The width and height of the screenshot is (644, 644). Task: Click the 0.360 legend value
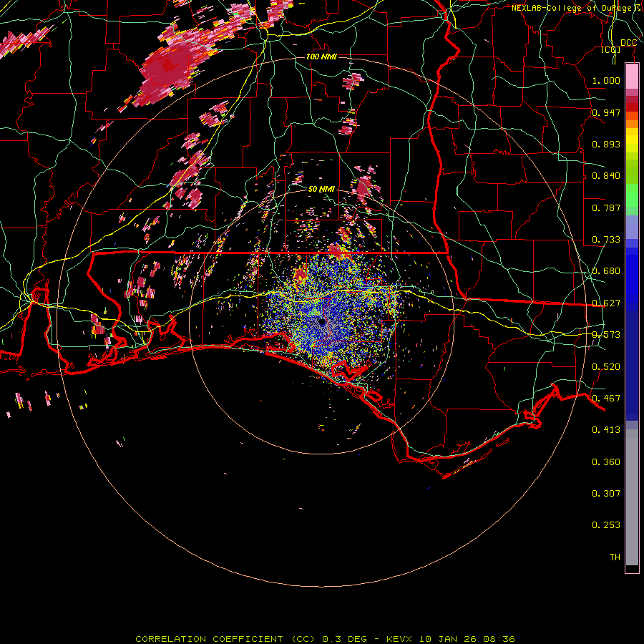pyautogui.click(x=606, y=462)
